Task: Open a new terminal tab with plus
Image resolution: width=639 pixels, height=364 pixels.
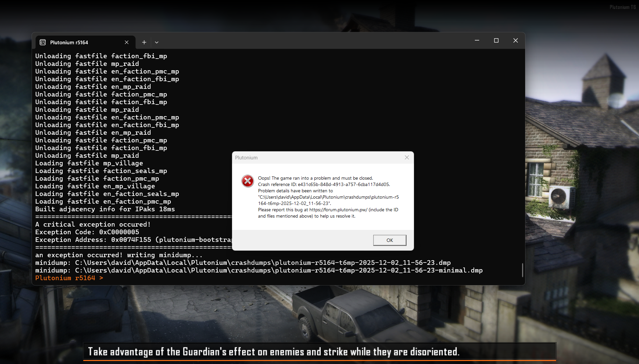Action: (x=144, y=42)
